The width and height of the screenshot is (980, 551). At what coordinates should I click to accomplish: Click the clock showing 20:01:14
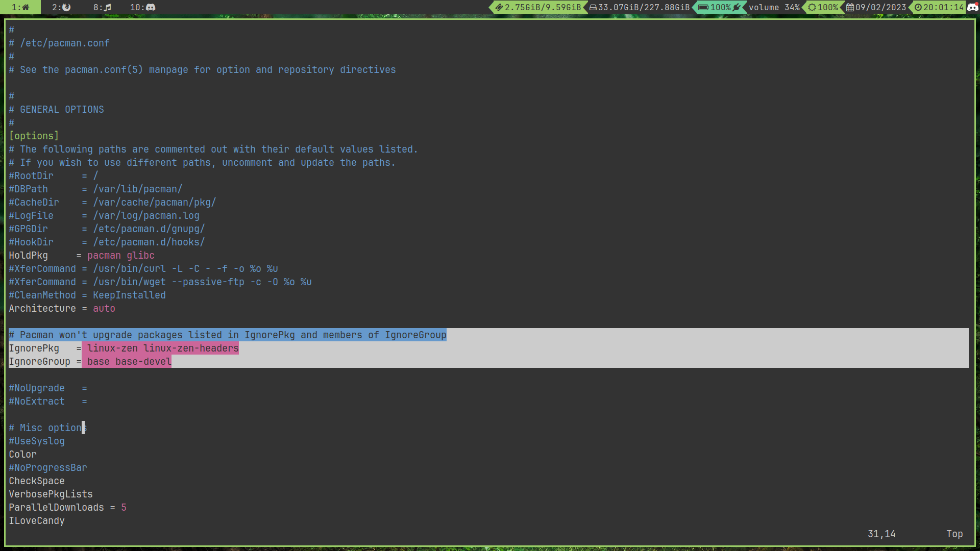(x=943, y=7)
